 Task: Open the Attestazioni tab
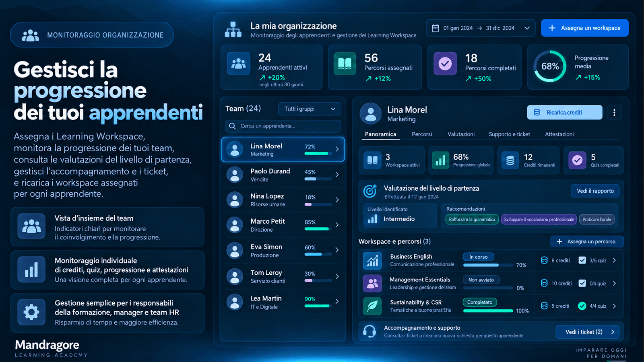(x=559, y=134)
